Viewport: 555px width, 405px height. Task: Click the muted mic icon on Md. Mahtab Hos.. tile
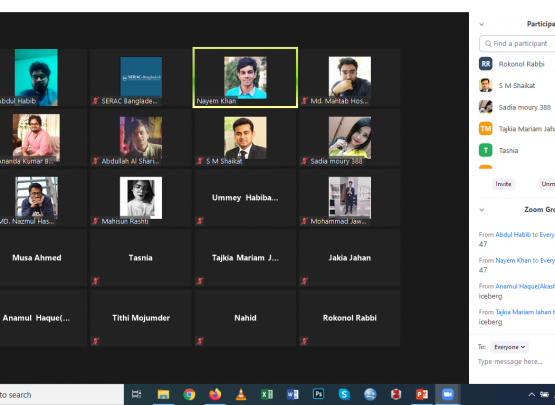point(304,101)
